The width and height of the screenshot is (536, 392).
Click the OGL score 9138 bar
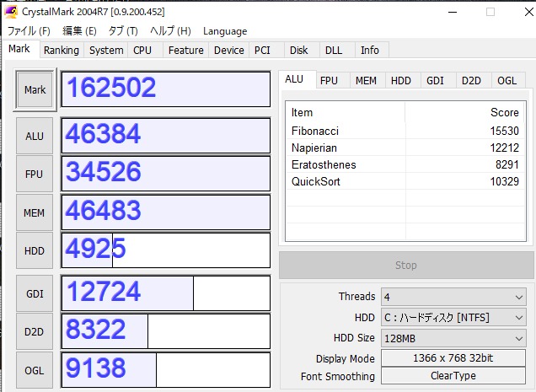166,370
